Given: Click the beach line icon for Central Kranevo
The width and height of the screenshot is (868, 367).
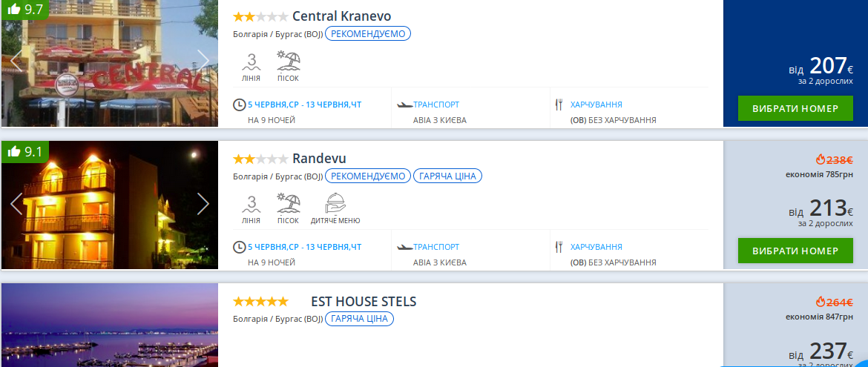Looking at the screenshot, I should (251, 62).
